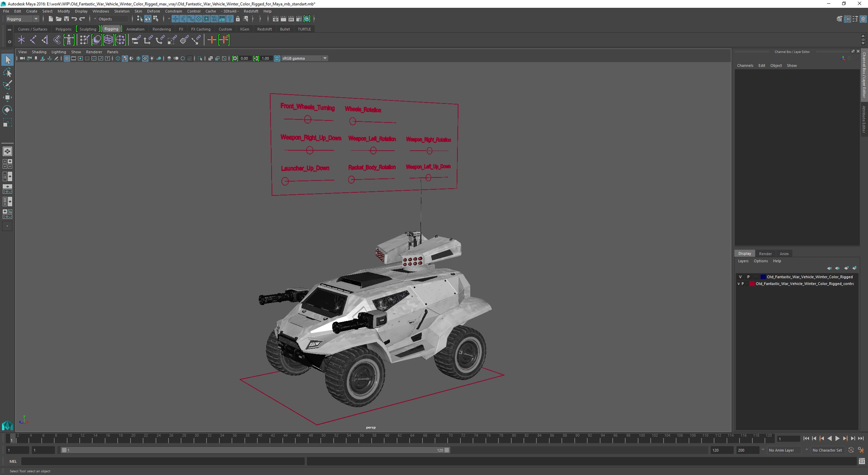The width and height of the screenshot is (868, 475).
Task: Open the shelf options menu button
Action: pyautogui.click(x=9, y=42)
